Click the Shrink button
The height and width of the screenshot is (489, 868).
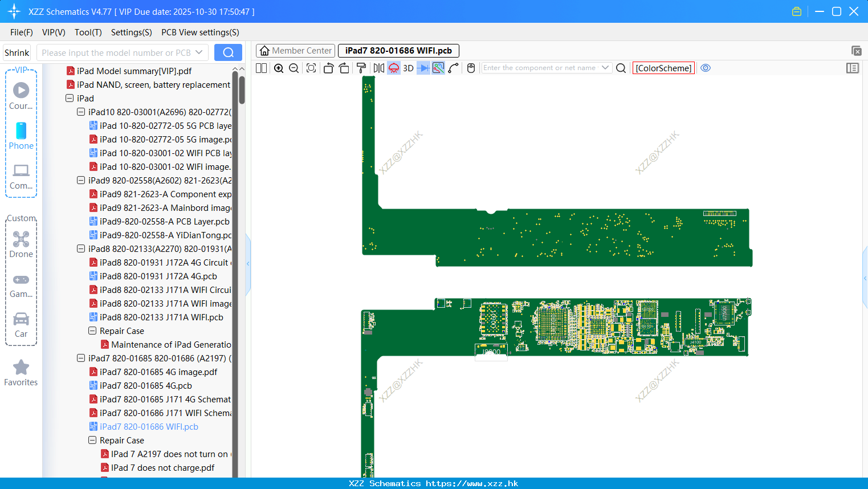(x=17, y=52)
